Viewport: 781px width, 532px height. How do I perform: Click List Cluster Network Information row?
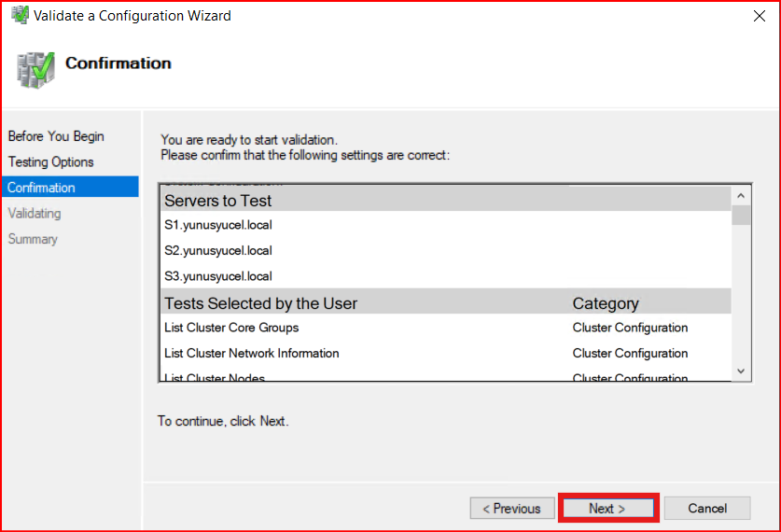tap(252, 353)
